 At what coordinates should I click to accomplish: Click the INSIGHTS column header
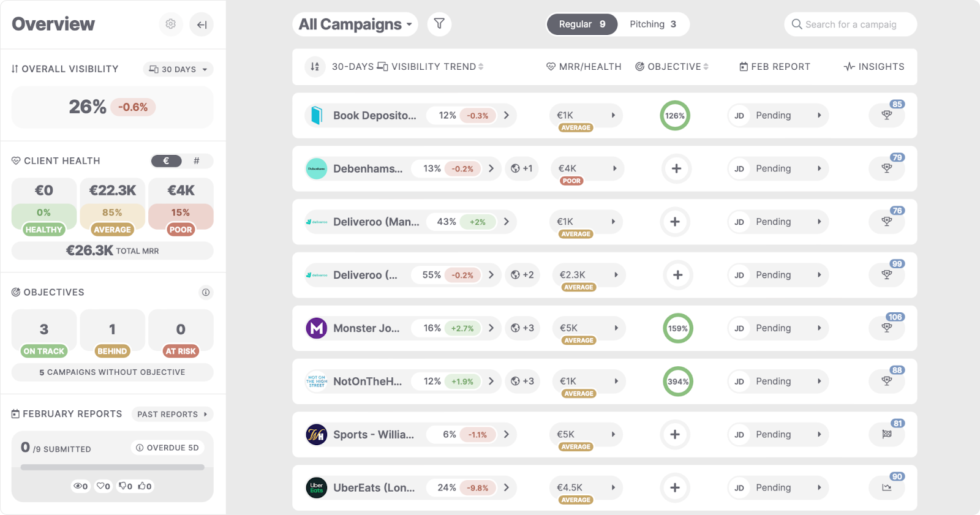pos(874,67)
